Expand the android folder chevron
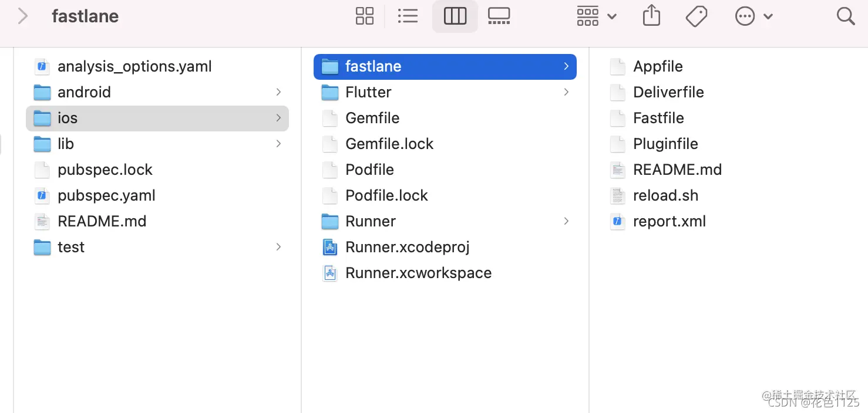Image resolution: width=868 pixels, height=413 pixels. pyautogui.click(x=278, y=92)
